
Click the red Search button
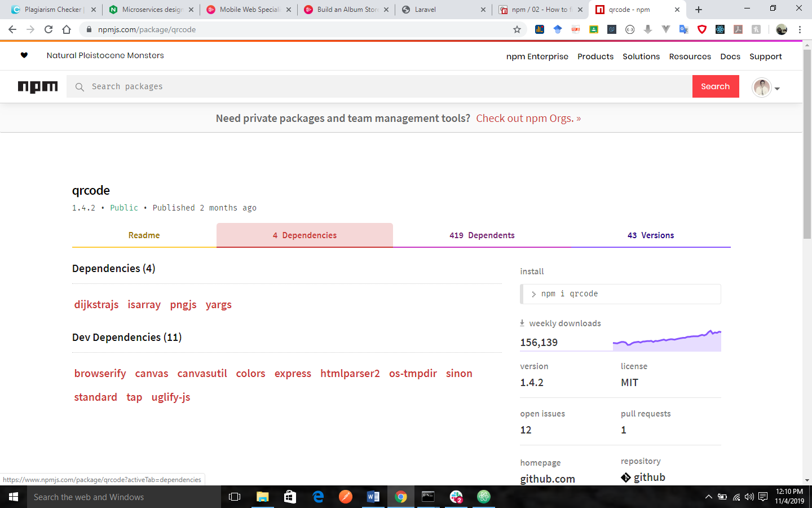tap(716, 86)
